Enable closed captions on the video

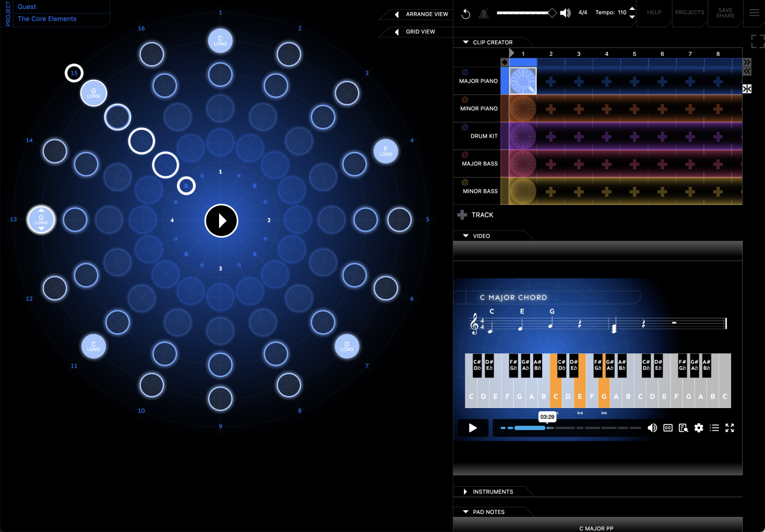click(x=668, y=428)
